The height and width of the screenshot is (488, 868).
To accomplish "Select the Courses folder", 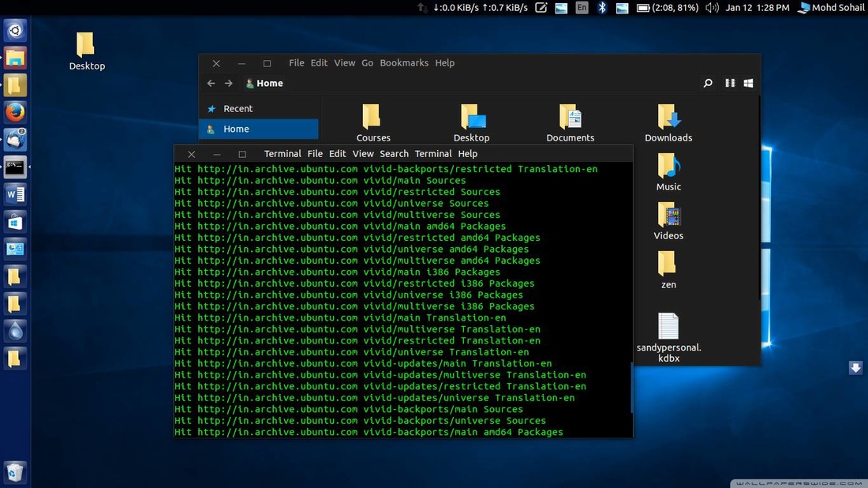I will (372, 123).
